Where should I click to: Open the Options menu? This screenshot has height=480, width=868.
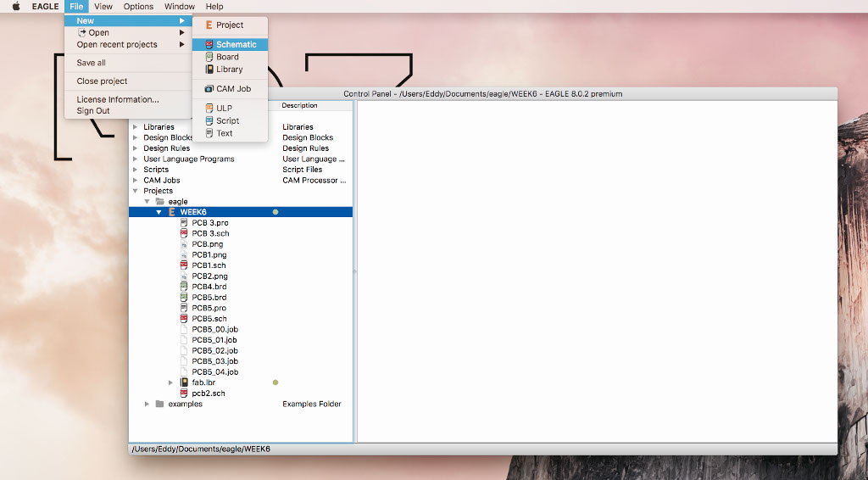pos(138,6)
